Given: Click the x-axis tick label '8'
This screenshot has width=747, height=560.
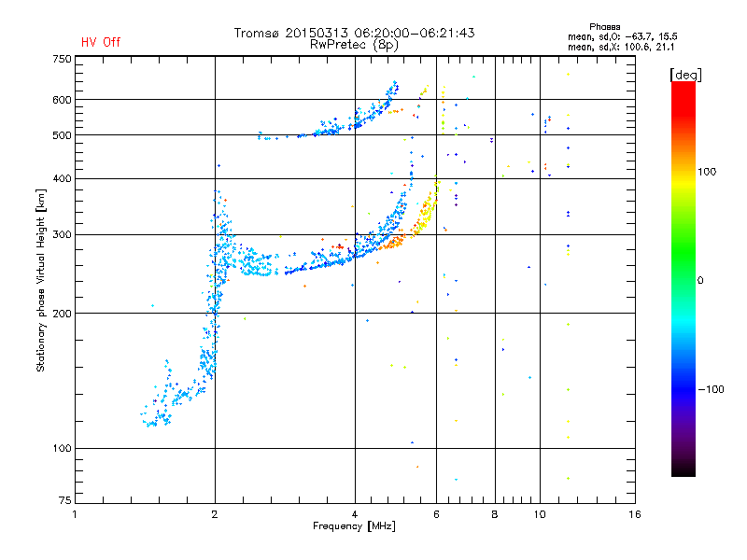Looking at the screenshot, I should click(x=495, y=514).
